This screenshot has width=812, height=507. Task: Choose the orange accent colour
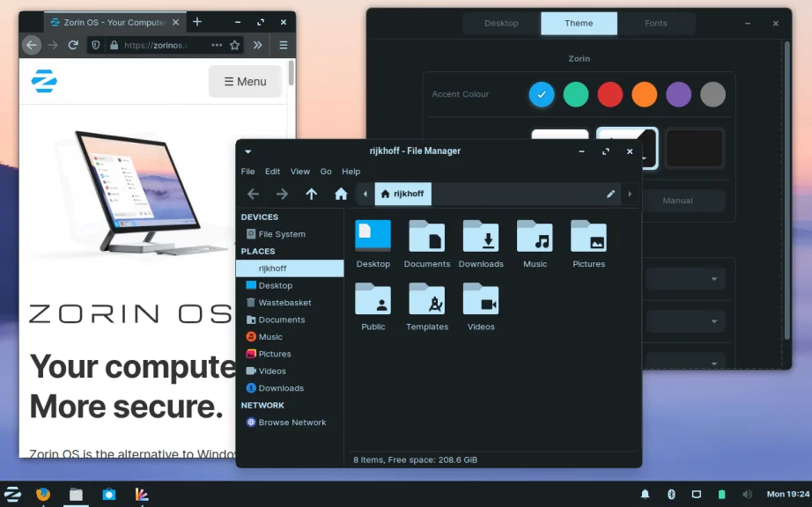tap(644, 94)
